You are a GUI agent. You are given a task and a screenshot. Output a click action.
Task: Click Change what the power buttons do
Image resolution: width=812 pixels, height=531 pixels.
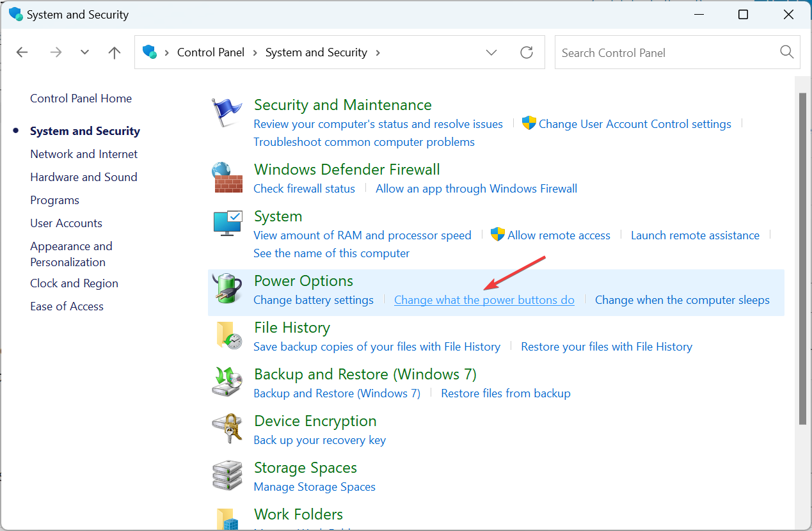click(484, 300)
